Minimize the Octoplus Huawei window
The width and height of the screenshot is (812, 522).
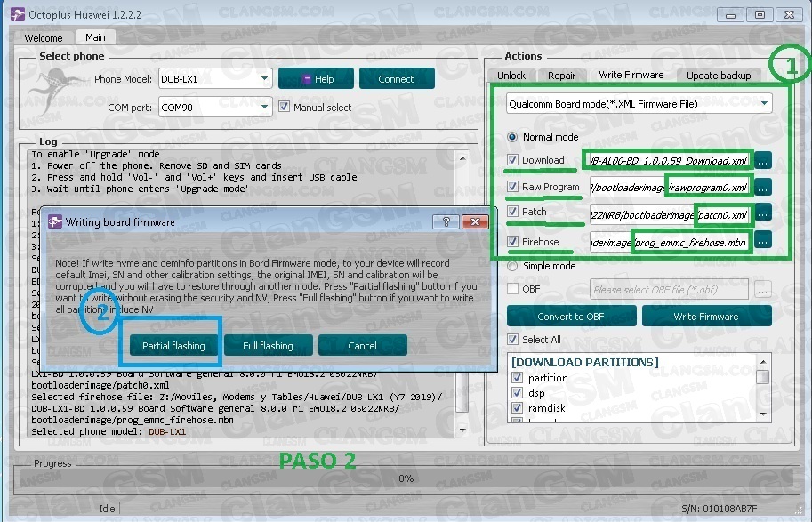pyautogui.click(x=730, y=15)
